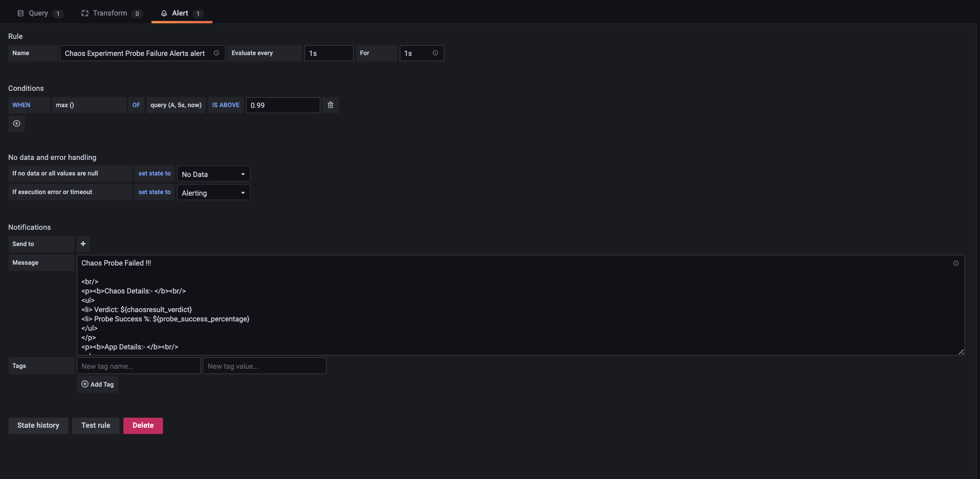Open State history
The width and height of the screenshot is (980, 479).
[x=38, y=425]
